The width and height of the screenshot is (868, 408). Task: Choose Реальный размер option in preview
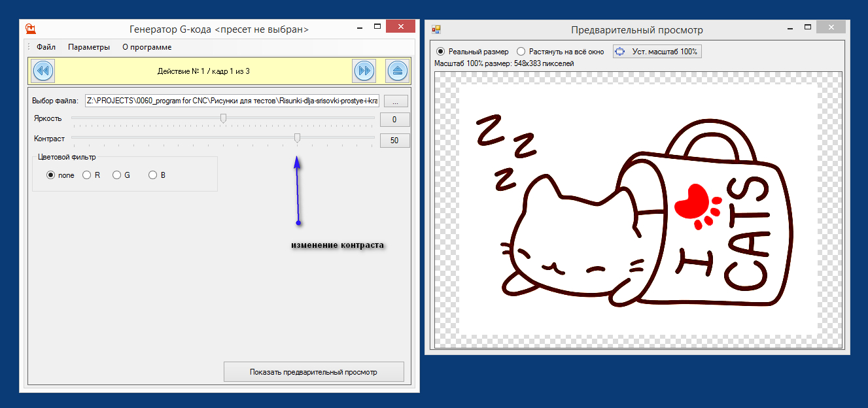[472, 51]
